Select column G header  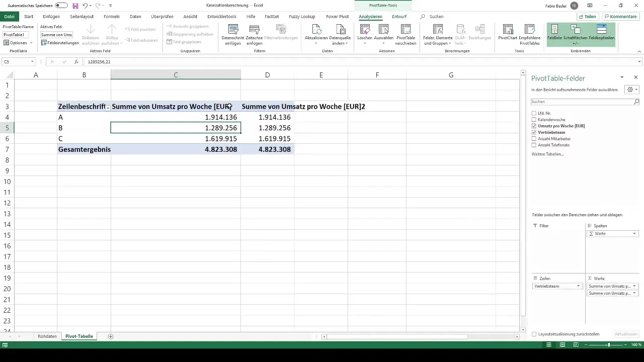coord(451,75)
